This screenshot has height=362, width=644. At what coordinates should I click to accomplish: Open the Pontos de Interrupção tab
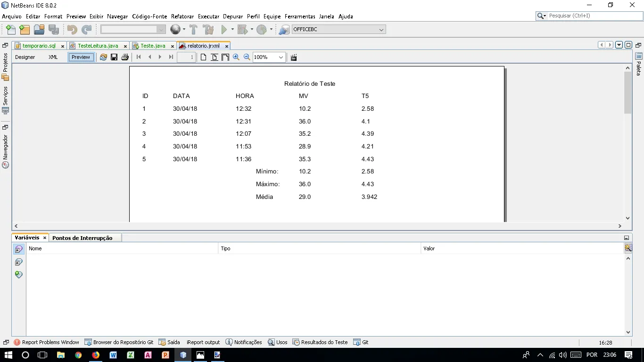coord(83,238)
